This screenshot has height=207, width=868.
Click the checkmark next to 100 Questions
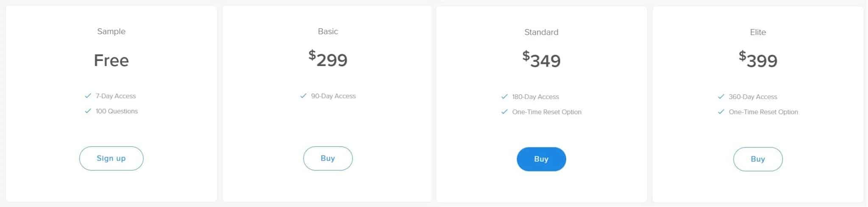(x=88, y=111)
